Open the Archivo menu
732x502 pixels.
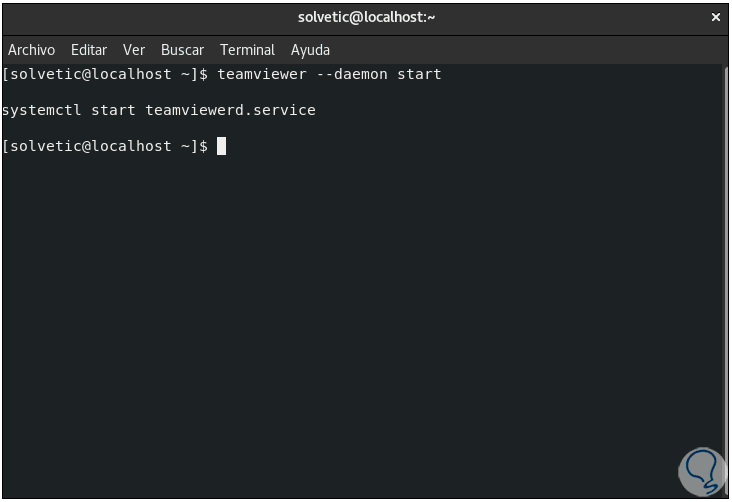point(31,50)
